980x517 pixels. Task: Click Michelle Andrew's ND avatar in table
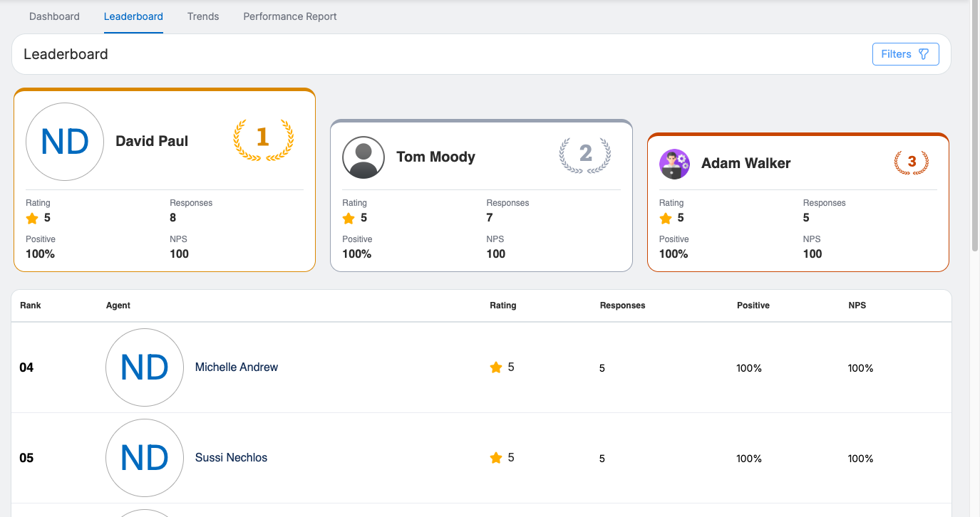pos(145,367)
